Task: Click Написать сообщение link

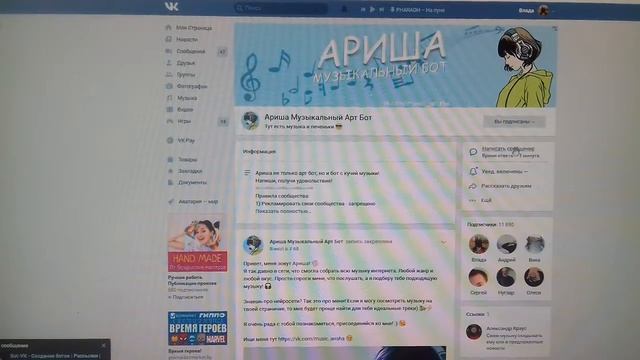Action: click(x=508, y=149)
